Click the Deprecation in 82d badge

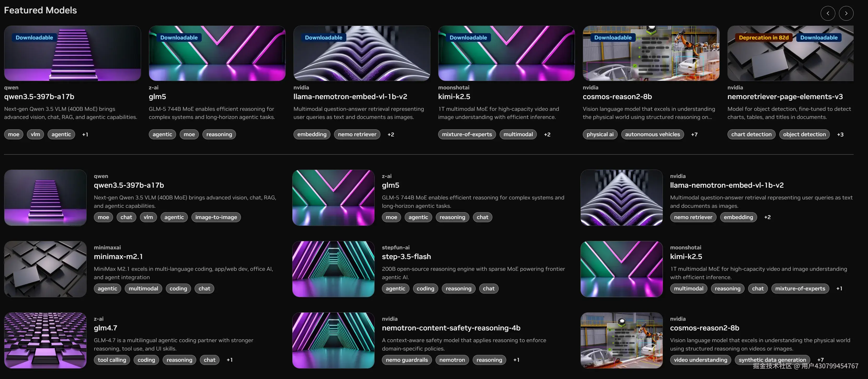pyautogui.click(x=764, y=37)
